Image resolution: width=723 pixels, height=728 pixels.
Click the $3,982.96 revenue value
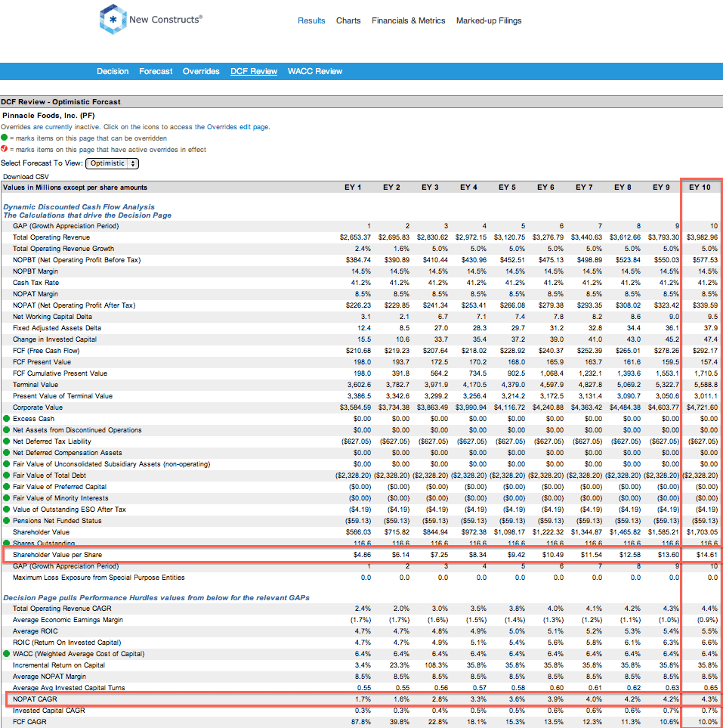pyautogui.click(x=702, y=237)
